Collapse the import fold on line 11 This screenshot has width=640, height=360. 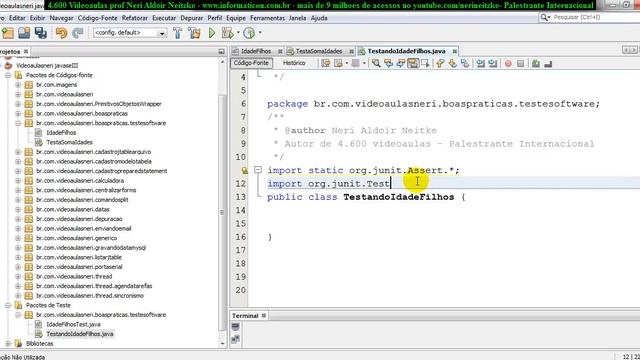pyautogui.click(x=258, y=170)
